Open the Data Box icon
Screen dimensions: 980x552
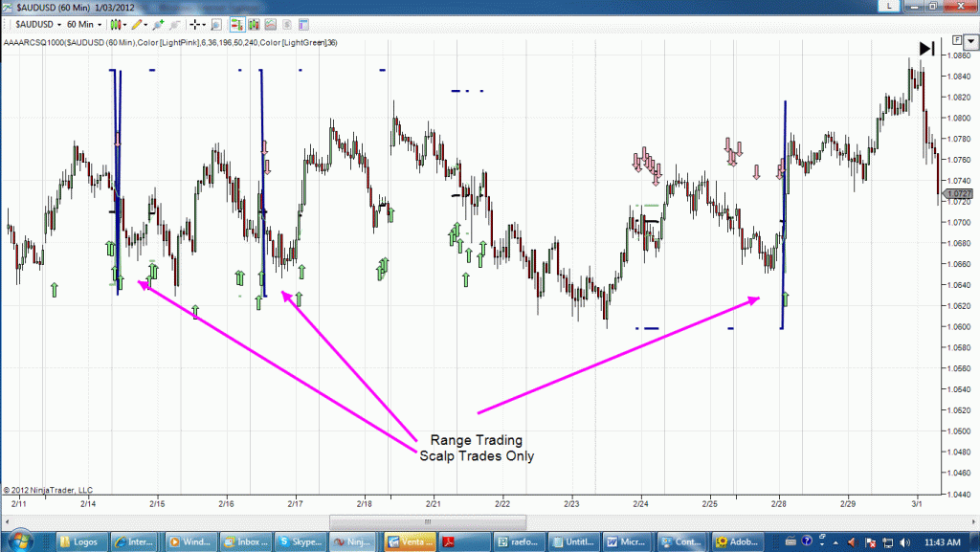(x=216, y=24)
